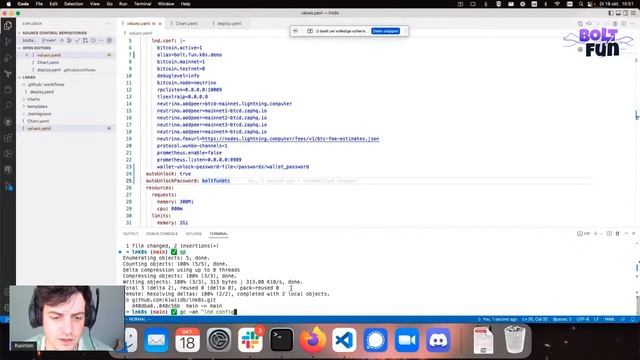Screen dimensions: 640x360
Task: Collapse the Source Control Repositories section
Action: click(x=54, y=33)
